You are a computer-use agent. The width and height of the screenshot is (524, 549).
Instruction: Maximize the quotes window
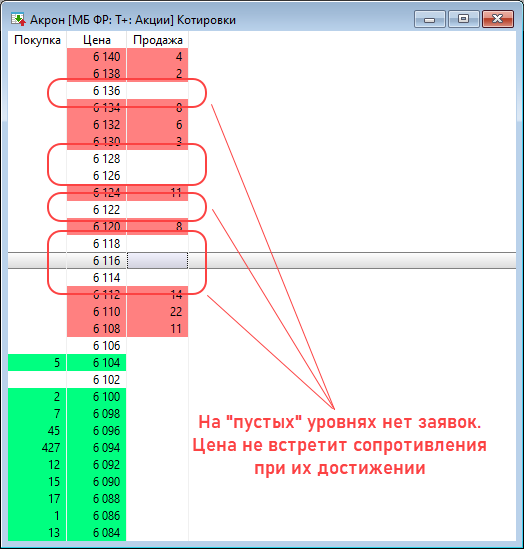click(x=463, y=19)
